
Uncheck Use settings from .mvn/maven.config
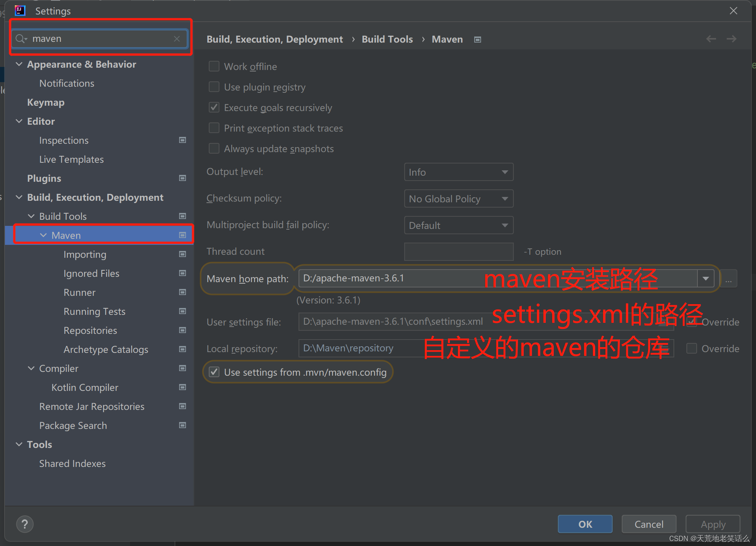point(214,372)
